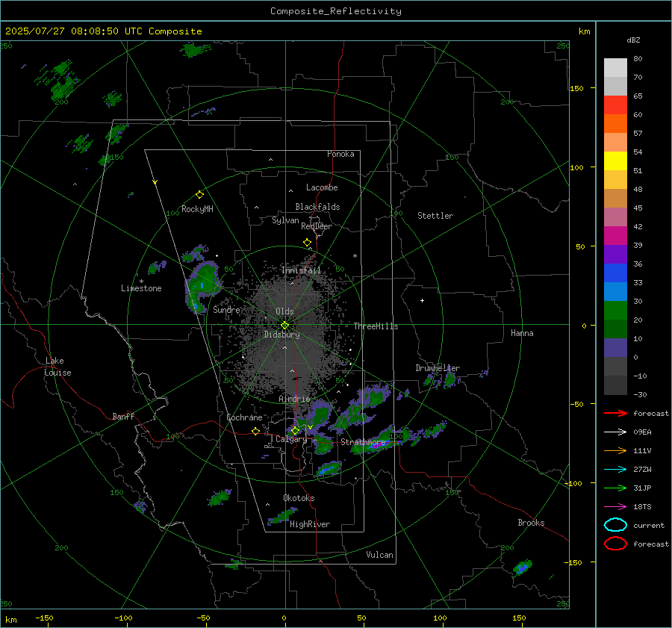Click the Lacombe town label
The height and width of the screenshot is (628, 672).
pyautogui.click(x=322, y=187)
